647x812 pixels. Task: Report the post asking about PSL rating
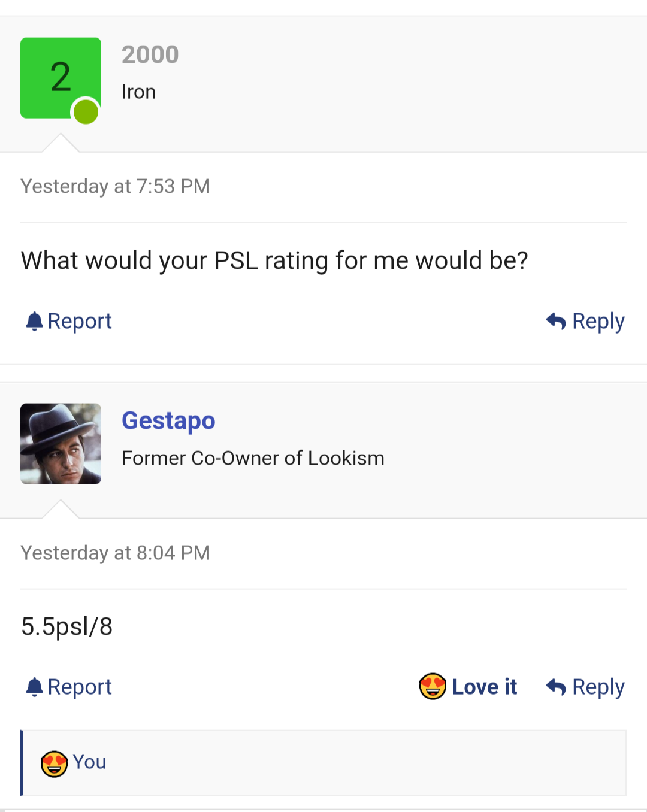pyautogui.click(x=69, y=322)
